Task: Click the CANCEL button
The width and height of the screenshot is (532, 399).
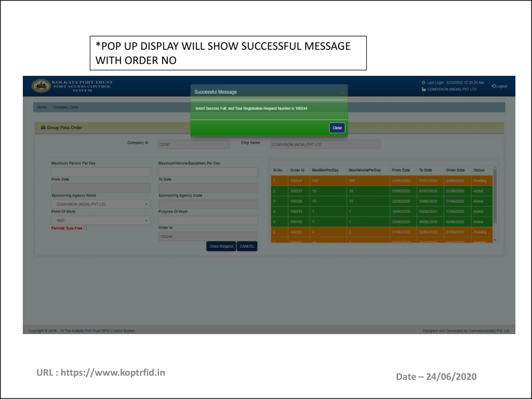Action: point(247,246)
